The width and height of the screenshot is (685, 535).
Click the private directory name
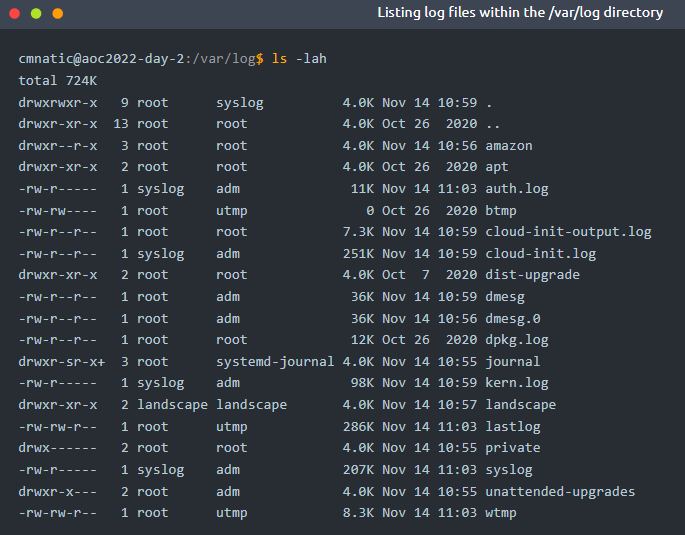coord(513,448)
